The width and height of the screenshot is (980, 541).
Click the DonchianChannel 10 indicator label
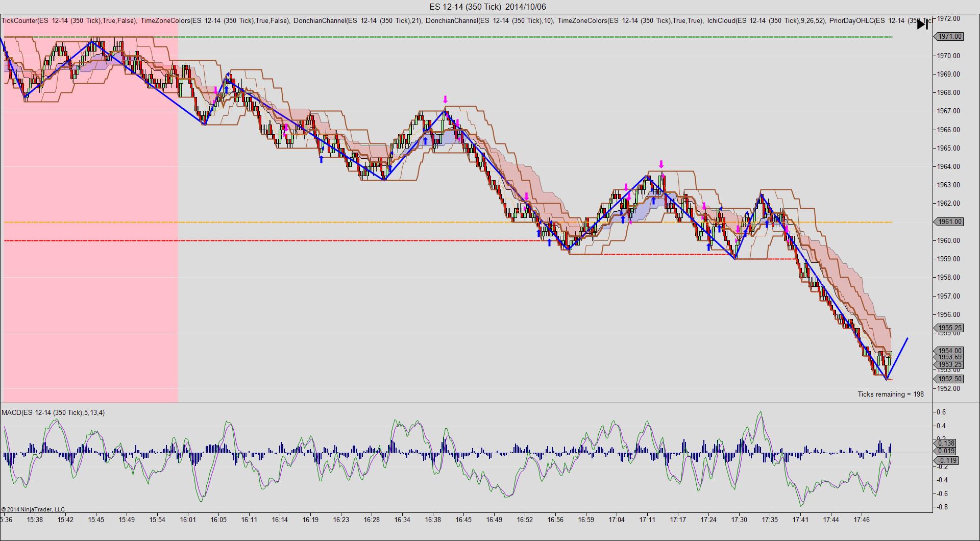[489, 20]
